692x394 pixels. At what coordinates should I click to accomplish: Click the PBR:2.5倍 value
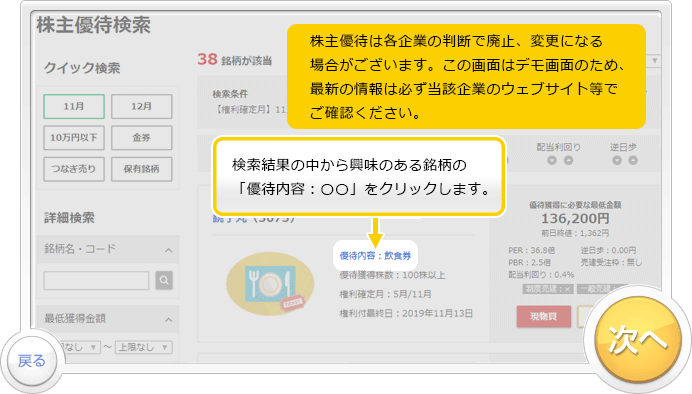point(529,263)
